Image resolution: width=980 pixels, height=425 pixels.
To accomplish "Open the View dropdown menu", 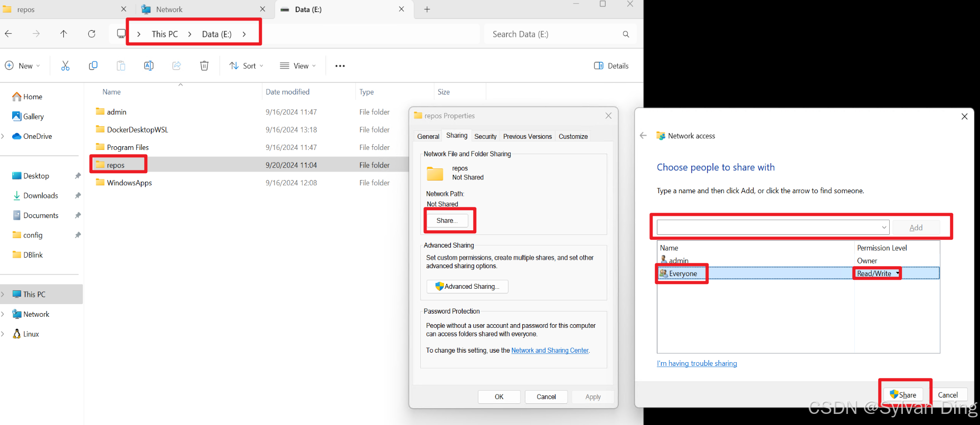I will (298, 65).
